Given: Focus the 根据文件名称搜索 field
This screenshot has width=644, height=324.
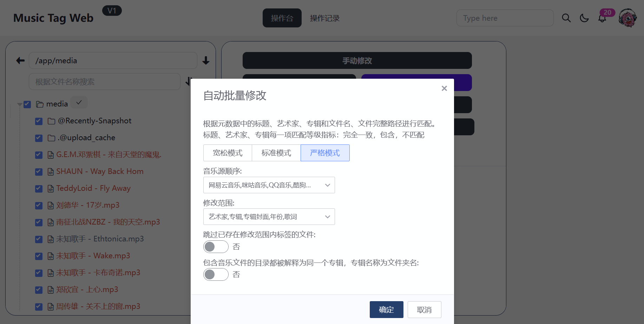Looking at the screenshot, I should coord(105,82).
